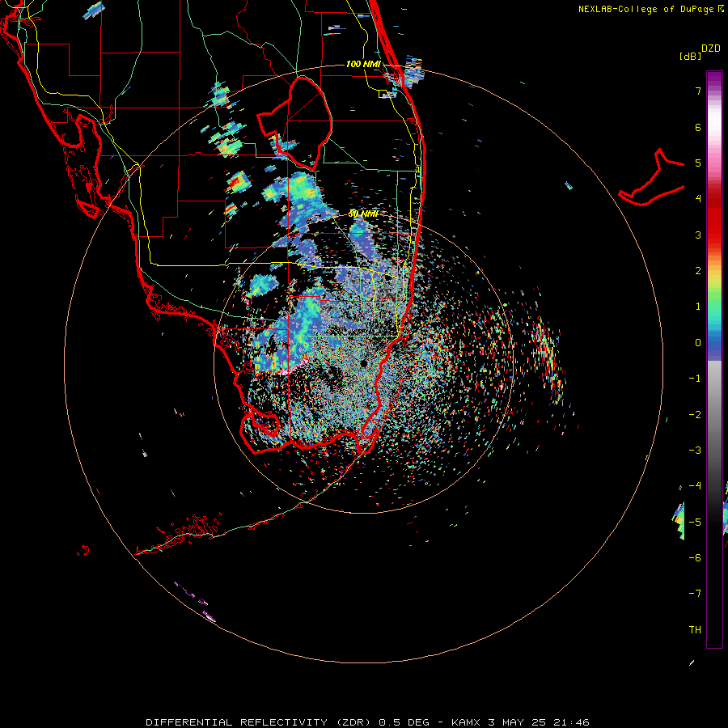
Task: Click the -1 scale value
Action: point(695,379)
